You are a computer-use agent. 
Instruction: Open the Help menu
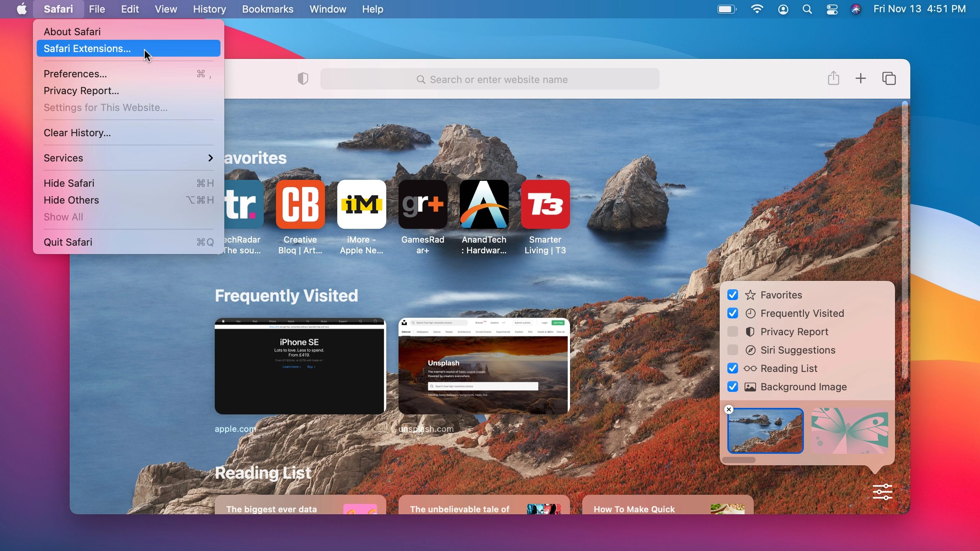(373, 9)
